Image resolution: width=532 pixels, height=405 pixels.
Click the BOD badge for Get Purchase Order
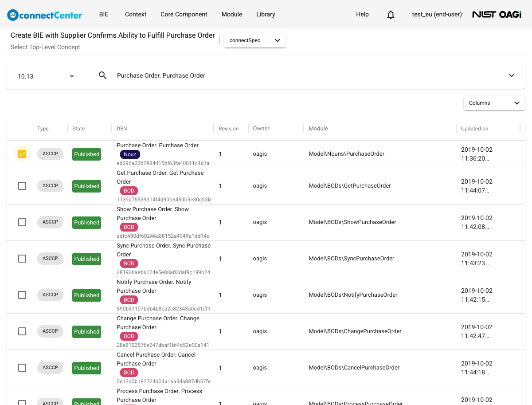click(129, 191)
